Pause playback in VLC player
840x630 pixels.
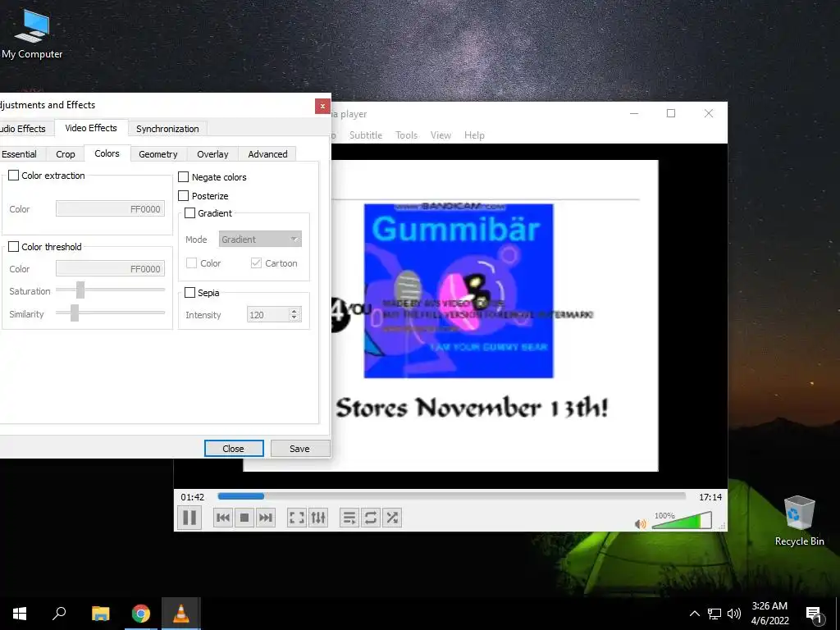[x=189, y=518]
